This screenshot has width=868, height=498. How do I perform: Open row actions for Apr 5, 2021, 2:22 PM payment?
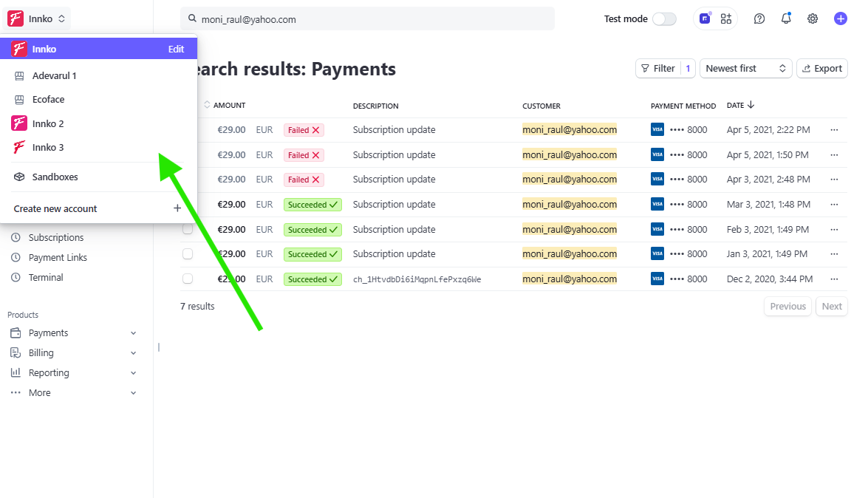834,130
